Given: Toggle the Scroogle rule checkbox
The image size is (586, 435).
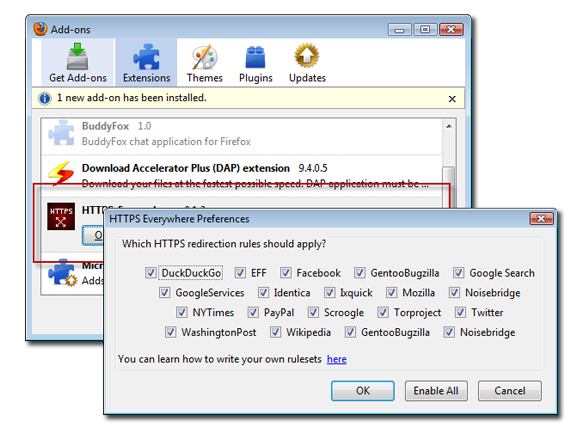Looking at the screenshot, I should 313,312.
